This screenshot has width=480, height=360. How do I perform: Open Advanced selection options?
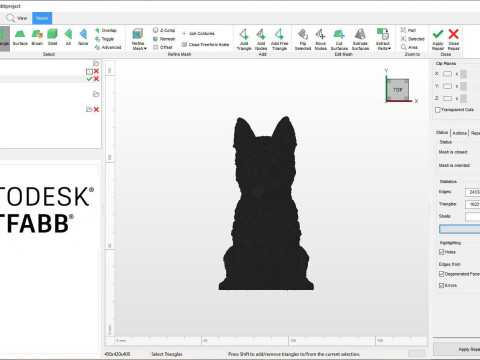pos(108,47)
